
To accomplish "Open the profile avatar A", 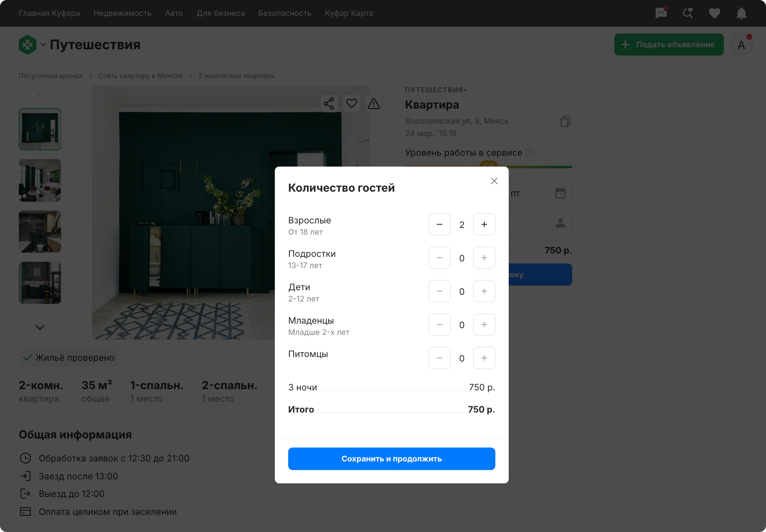I will [x=741, y=45].
